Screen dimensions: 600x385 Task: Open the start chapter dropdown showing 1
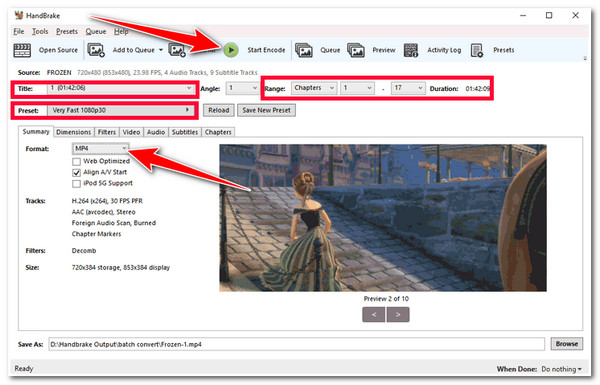click(357, 88)
